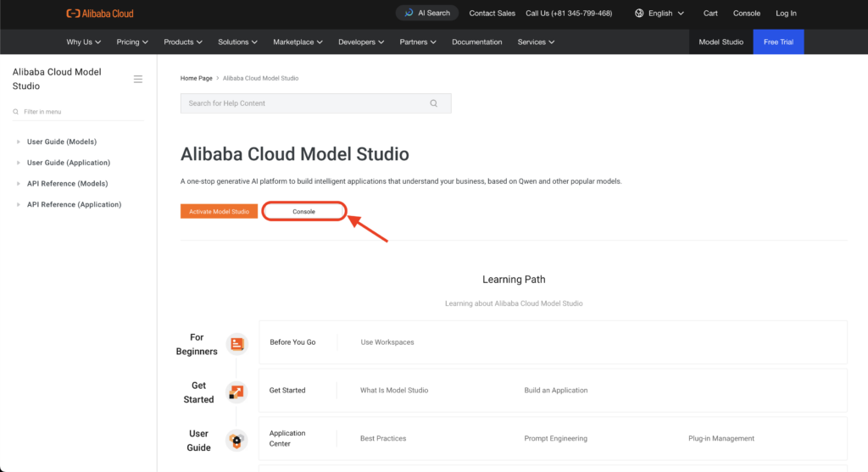868x472 pixels.
Task: Expand the Products menu
Action: (183, 42)
